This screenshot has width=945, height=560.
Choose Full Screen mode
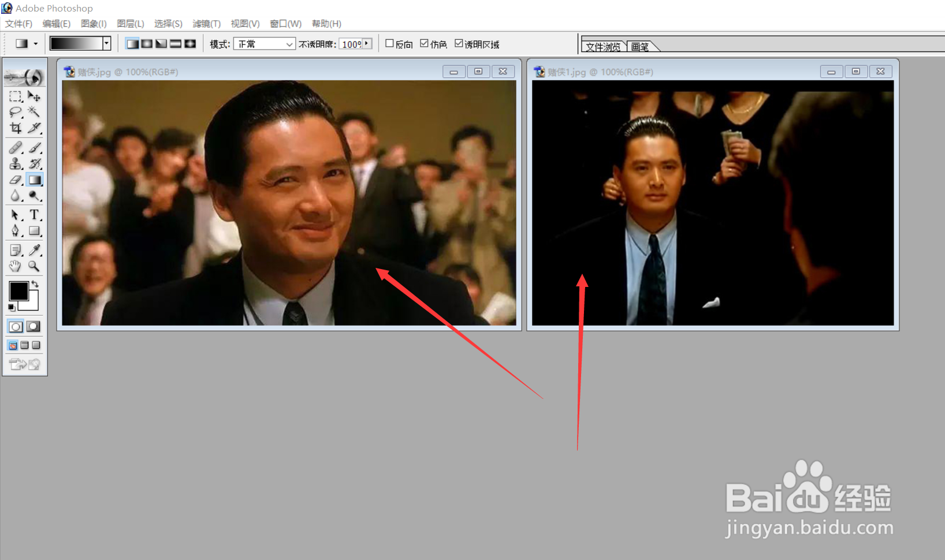(36, 345)
